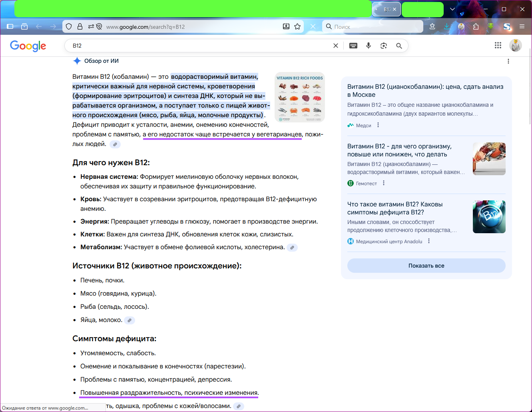Click source link chip after 'Яйца, молоко'
532x412 pixels.
tap(130, 320)
